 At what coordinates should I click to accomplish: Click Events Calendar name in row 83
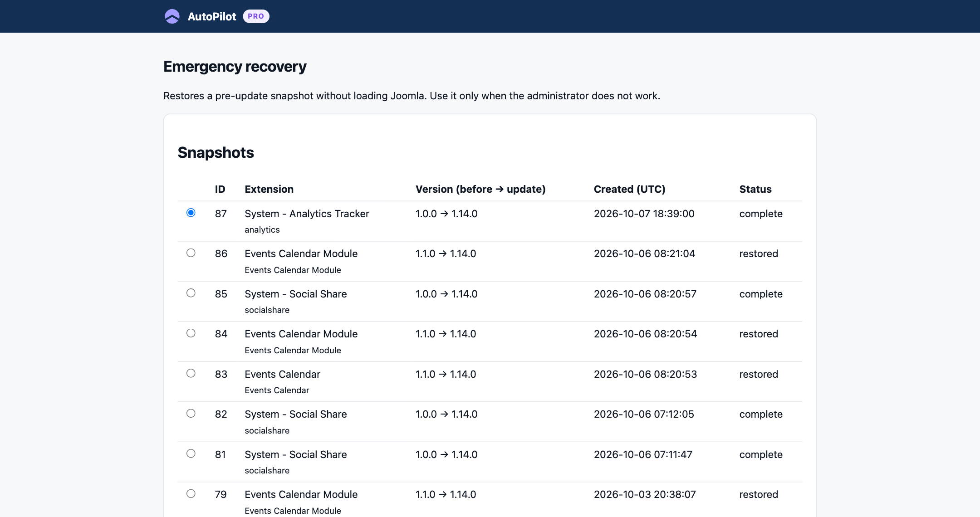283,374
